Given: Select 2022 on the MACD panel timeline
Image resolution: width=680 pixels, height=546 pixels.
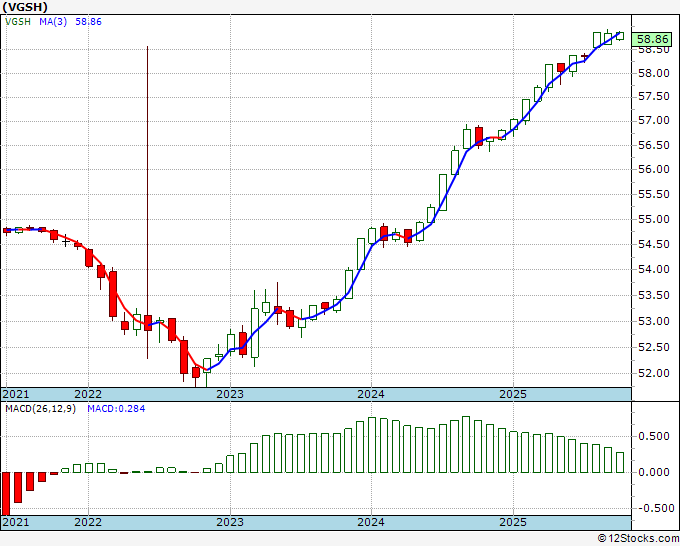Looking at the screenshot, I should (88, 522).
